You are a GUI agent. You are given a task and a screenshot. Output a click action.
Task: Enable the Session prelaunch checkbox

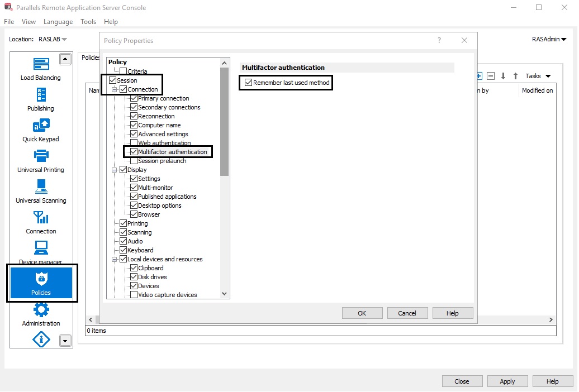pos(134,161)
